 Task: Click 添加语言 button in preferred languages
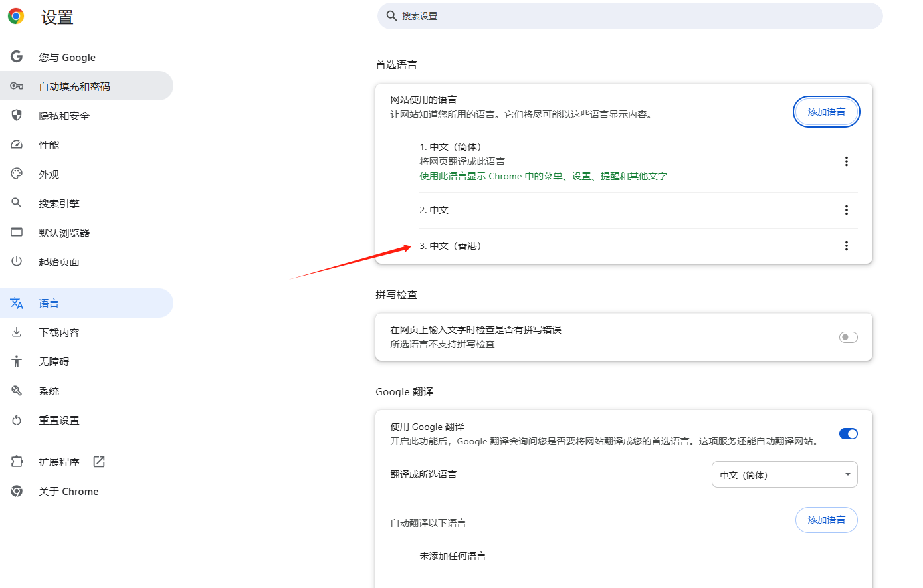tap(826, 112)
